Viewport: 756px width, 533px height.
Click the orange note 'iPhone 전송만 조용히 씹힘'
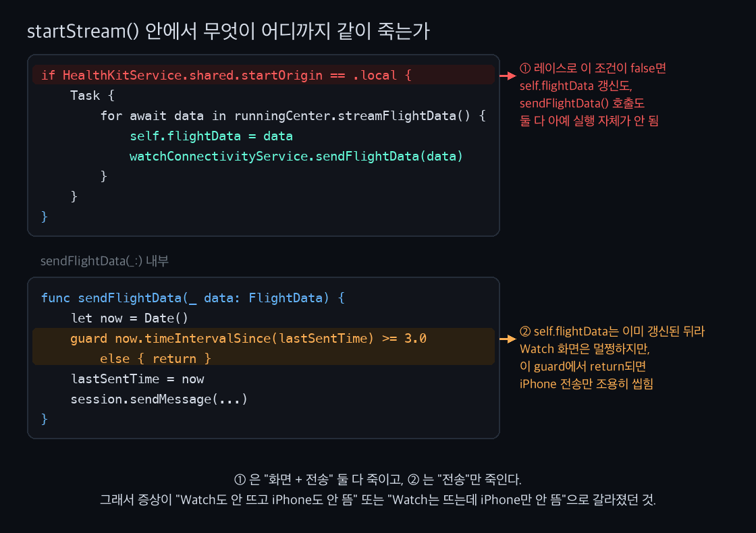(587, 384)
